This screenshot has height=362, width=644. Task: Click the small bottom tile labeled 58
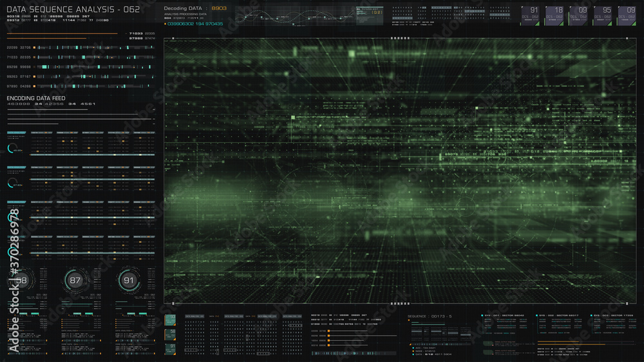[170, 334]
